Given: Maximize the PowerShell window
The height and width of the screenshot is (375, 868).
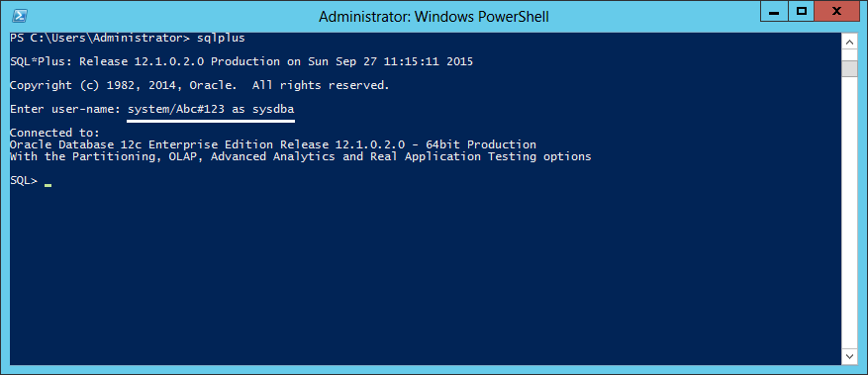Looking at the screenshot, I should click(801, 11).
